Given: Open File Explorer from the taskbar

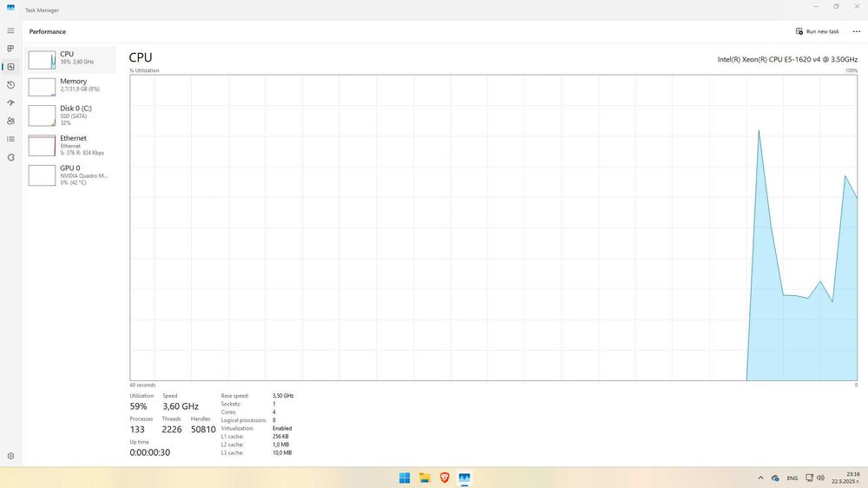Looking at the screenshot, I should click(x=424, y=478).
